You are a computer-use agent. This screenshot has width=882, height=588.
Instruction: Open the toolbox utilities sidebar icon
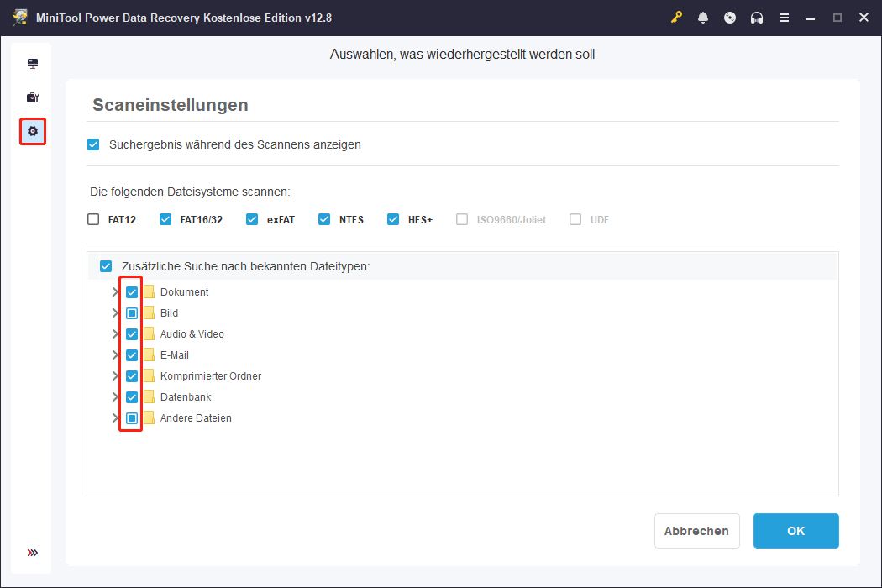(x=33, y=97)
